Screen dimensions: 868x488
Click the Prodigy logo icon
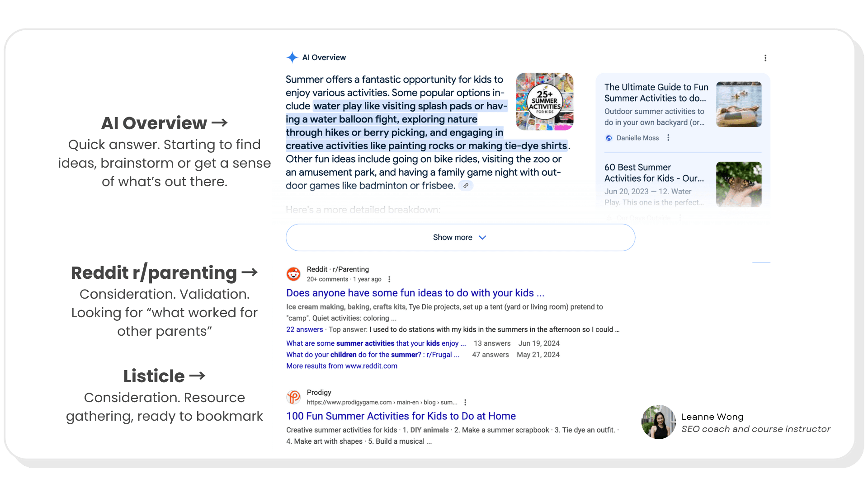pyautogui.click(x=294, y=397)
